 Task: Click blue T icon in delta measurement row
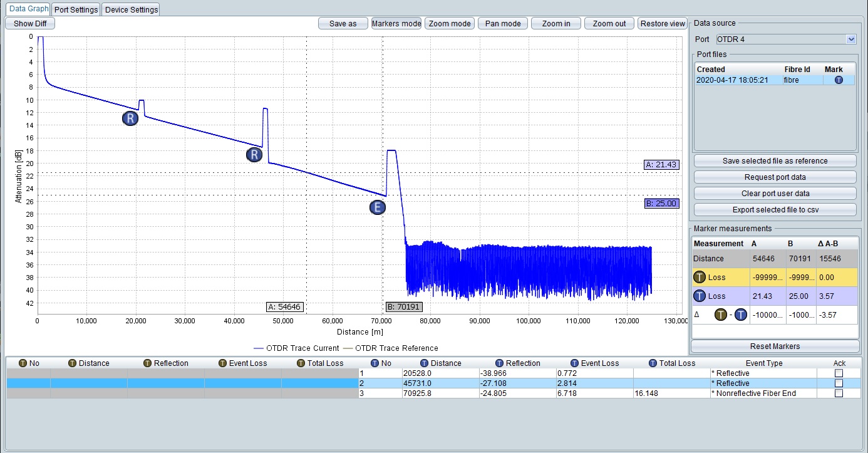tap(741, 315)
